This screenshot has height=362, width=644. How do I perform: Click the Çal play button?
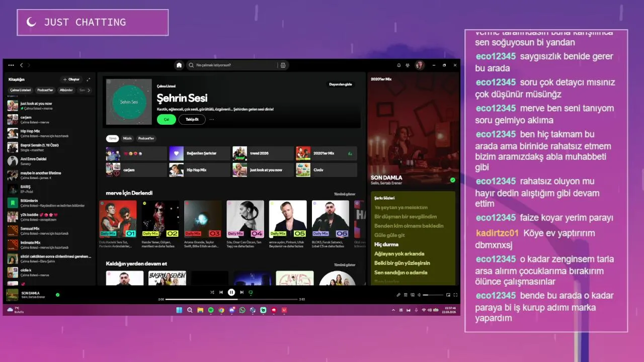coord(166,119)
